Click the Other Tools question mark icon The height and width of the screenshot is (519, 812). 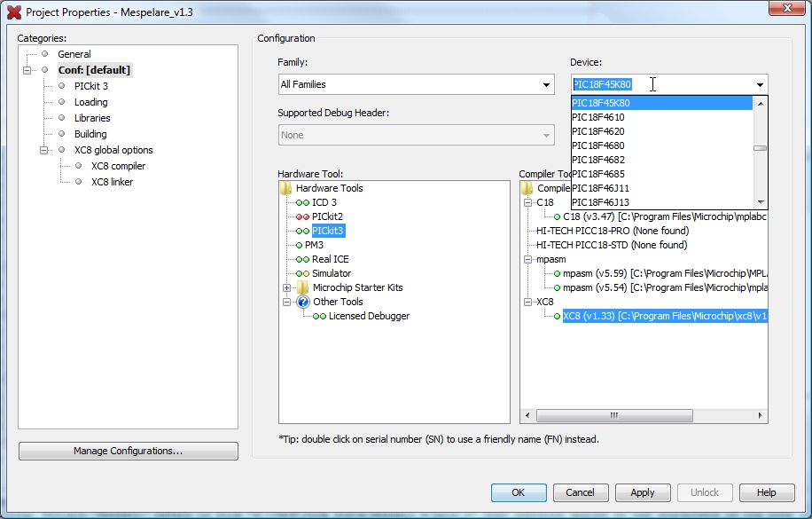(302, 302)
